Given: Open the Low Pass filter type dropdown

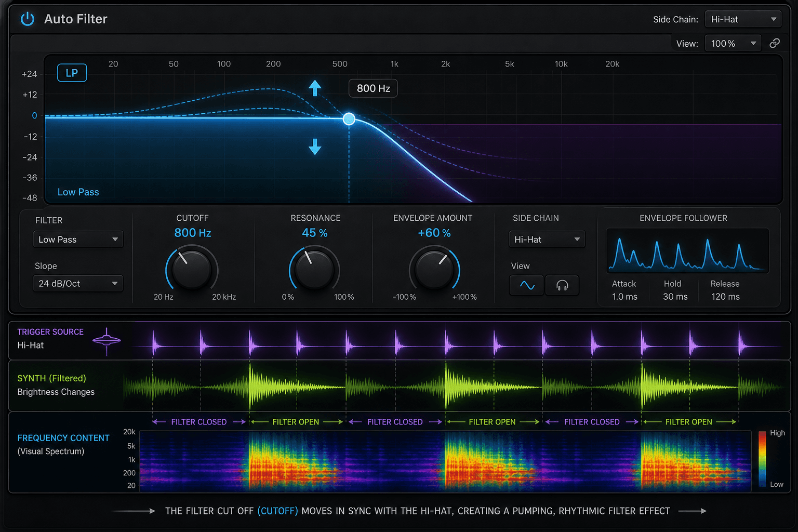Looking at the screenshot, I should [78, 240].
